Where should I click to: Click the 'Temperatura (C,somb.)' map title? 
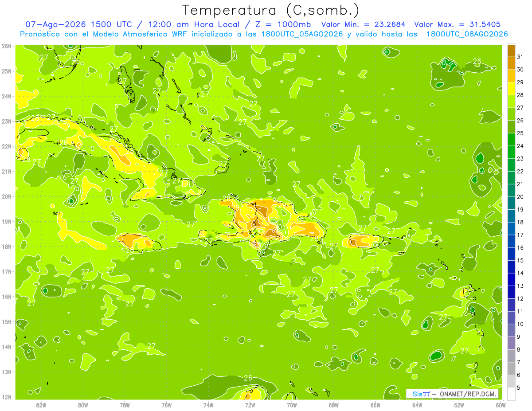pos(271,10)
